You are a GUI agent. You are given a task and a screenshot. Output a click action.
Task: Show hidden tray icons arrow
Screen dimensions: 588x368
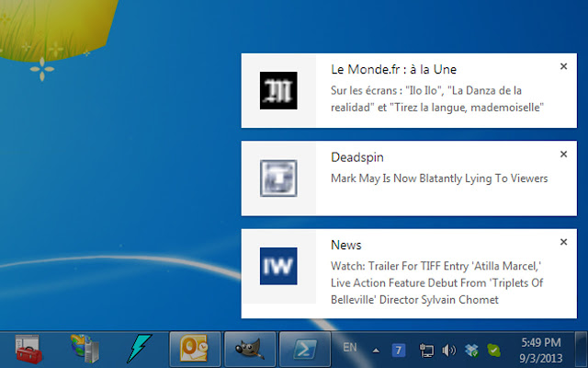click(x=376, y=351)
